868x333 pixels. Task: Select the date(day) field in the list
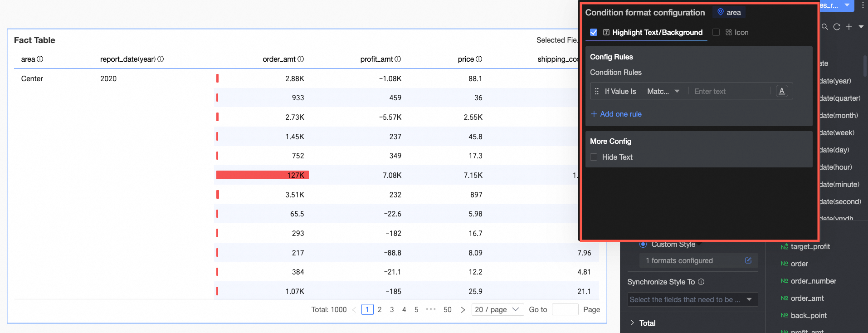coord(834,150)
